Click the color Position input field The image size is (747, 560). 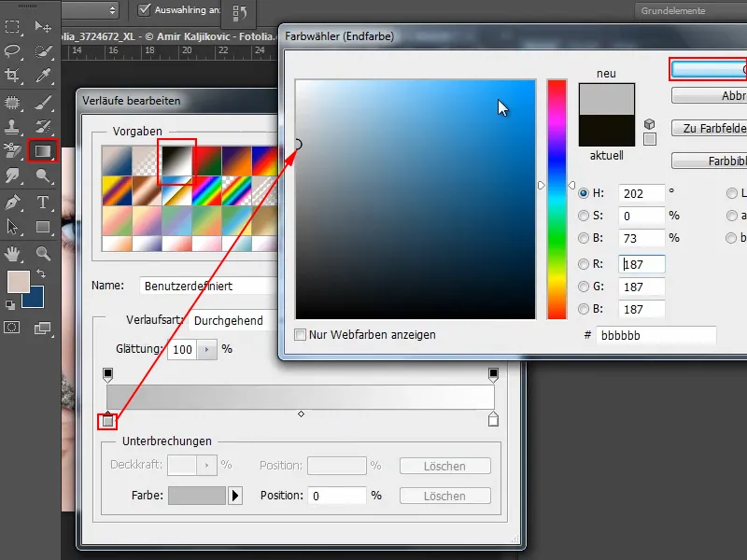(337, 496)
